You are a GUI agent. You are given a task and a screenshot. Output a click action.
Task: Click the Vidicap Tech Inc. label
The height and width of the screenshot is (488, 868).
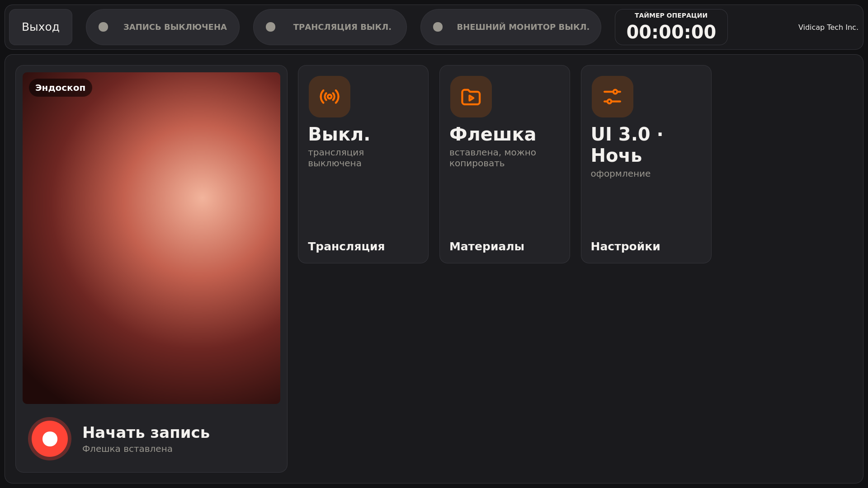[828, 27]
